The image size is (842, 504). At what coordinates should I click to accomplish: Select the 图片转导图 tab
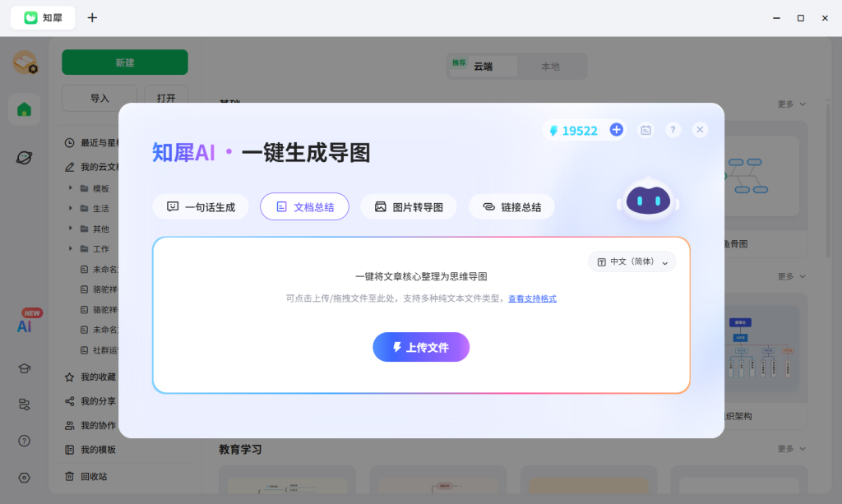tap(409, 206)
